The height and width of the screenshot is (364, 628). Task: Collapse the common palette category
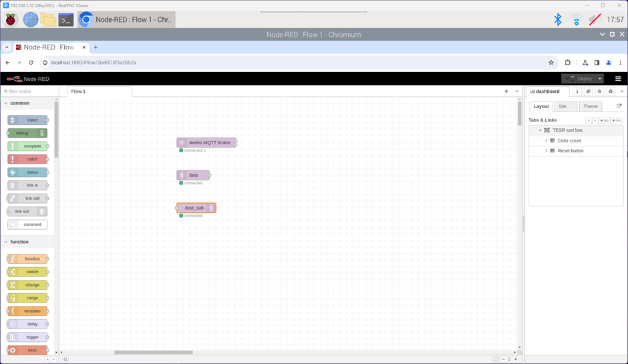(6, 104)
